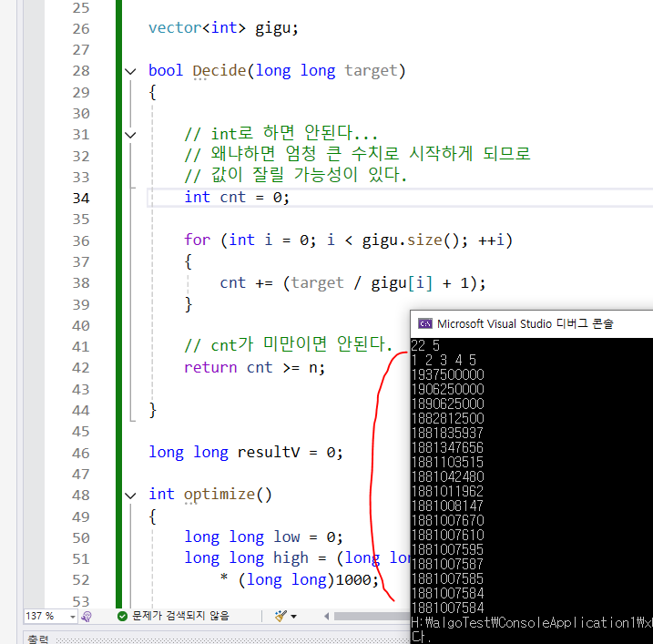Click console output '1881007585'

448,578
